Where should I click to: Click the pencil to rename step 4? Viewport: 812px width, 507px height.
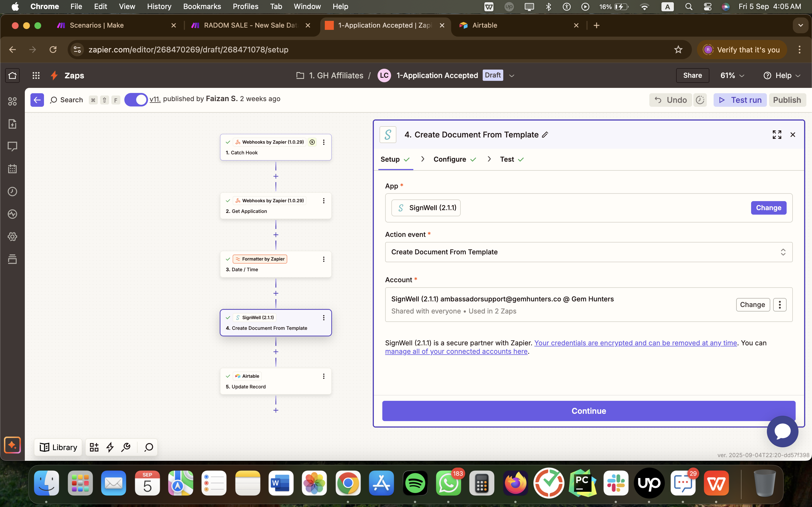pos(545,134)
